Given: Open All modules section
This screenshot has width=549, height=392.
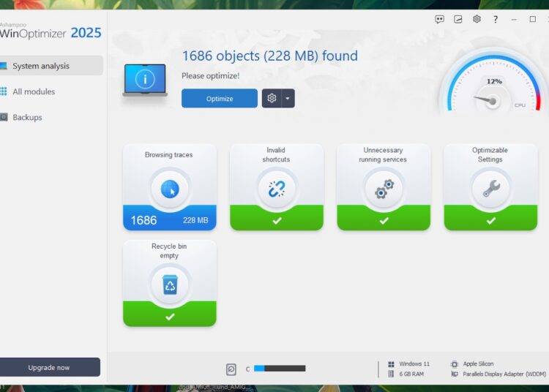Looking at the screenshot, I should pyautogui.click(x=34, y=91).
